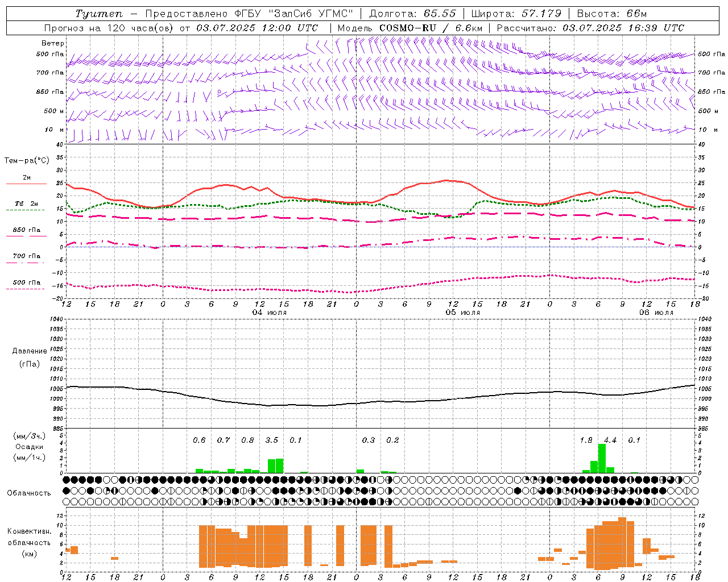Screen dimensions: 728x582
Task: Click the "Облачность" cloud cover label
Action: pos(29,493)
